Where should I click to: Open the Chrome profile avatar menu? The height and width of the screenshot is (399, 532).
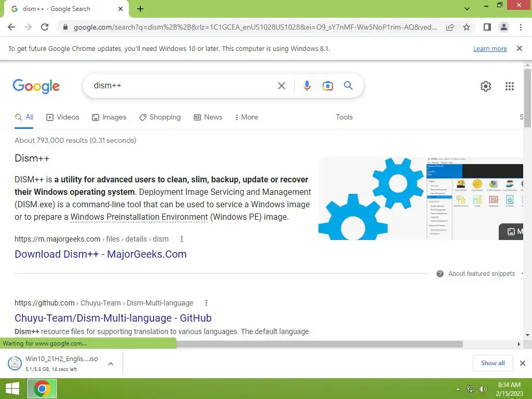tap(504, 27)
